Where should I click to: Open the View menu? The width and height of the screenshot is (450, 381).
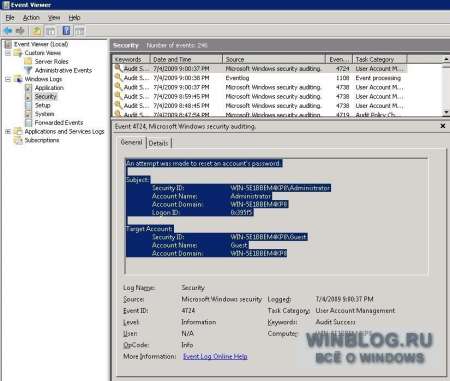click(54, 18)
